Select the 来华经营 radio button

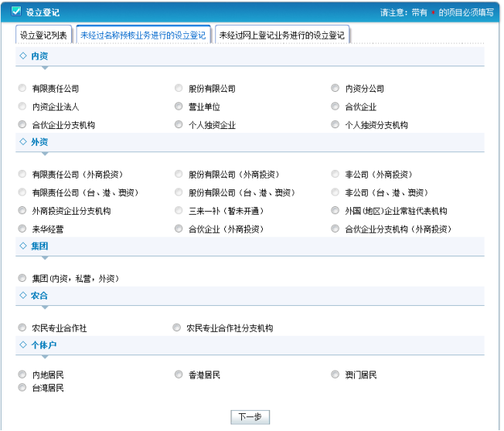[x=22, y=229]
